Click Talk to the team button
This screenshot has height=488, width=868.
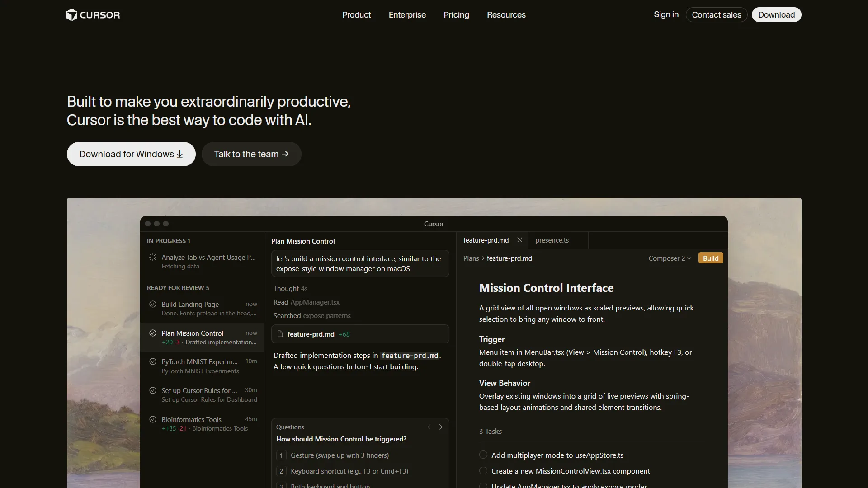(x=251, y=154)
